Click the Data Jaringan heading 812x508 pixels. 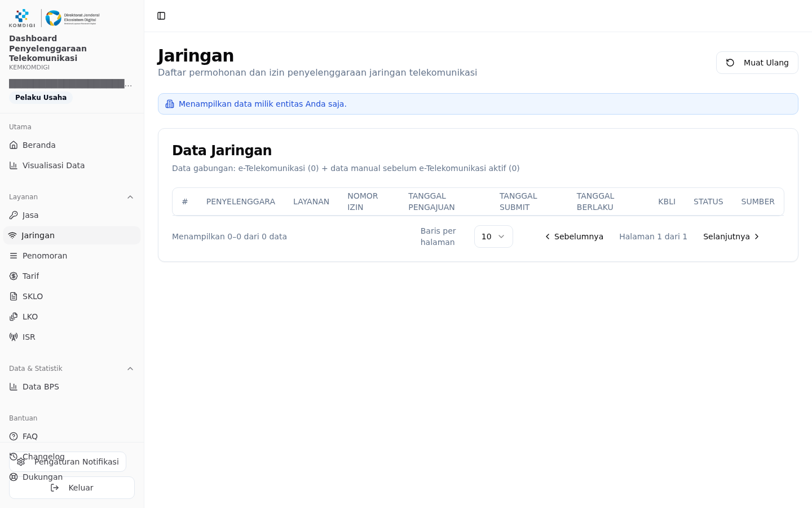pos(222,150)
